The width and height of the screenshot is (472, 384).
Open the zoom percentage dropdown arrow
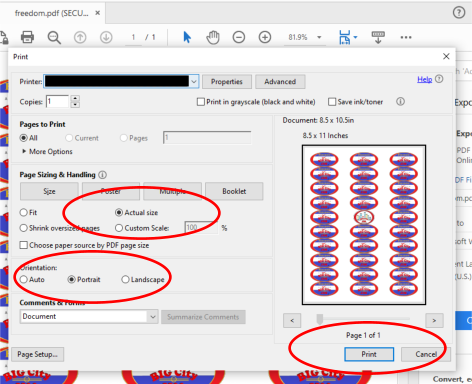tap(319, 37)
